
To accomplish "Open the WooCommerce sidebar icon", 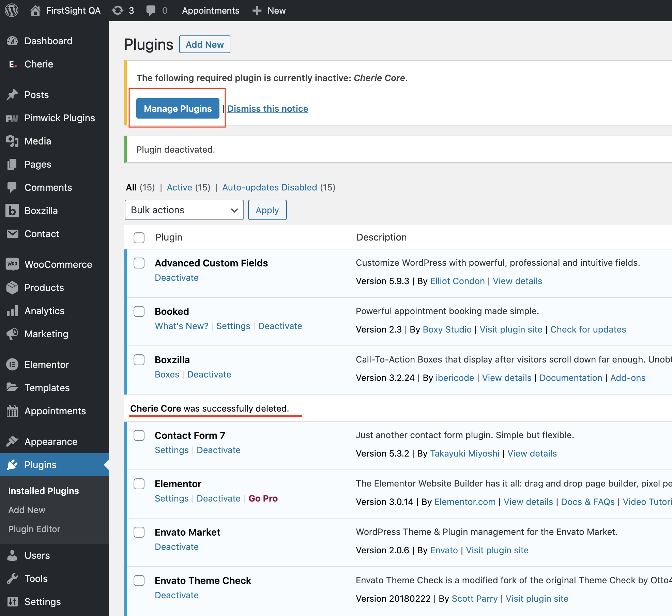I will pos(12,264).
